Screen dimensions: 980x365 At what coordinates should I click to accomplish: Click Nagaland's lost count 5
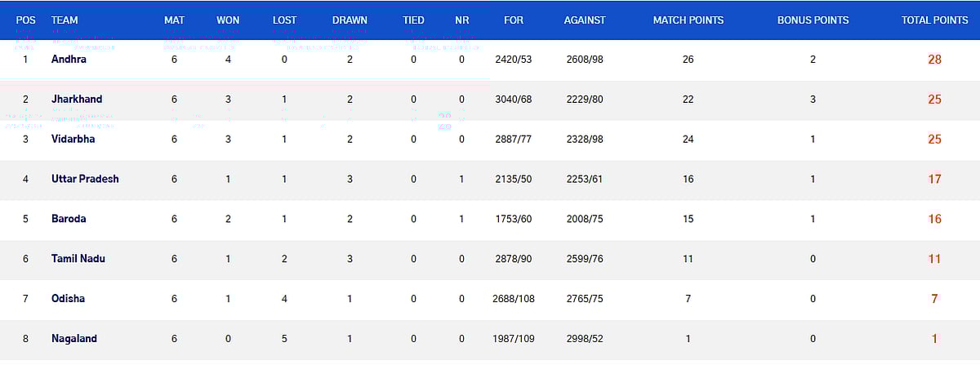coord(284,339)
